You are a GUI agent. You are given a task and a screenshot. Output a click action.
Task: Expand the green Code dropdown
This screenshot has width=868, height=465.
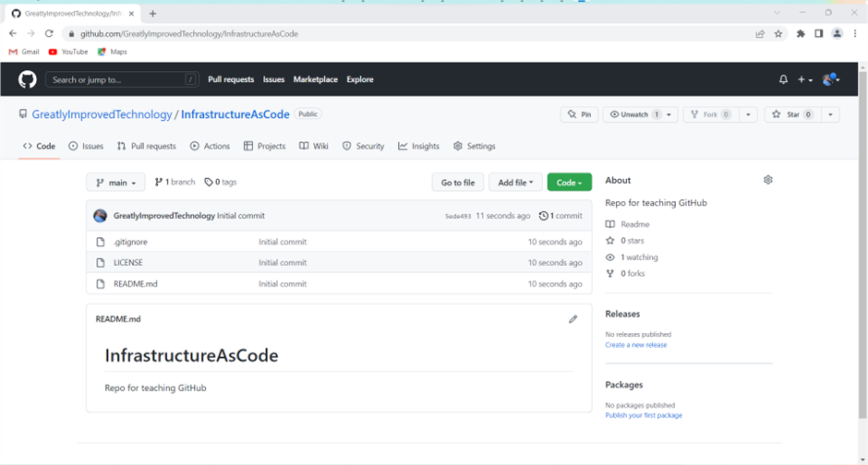pos(569,183)
